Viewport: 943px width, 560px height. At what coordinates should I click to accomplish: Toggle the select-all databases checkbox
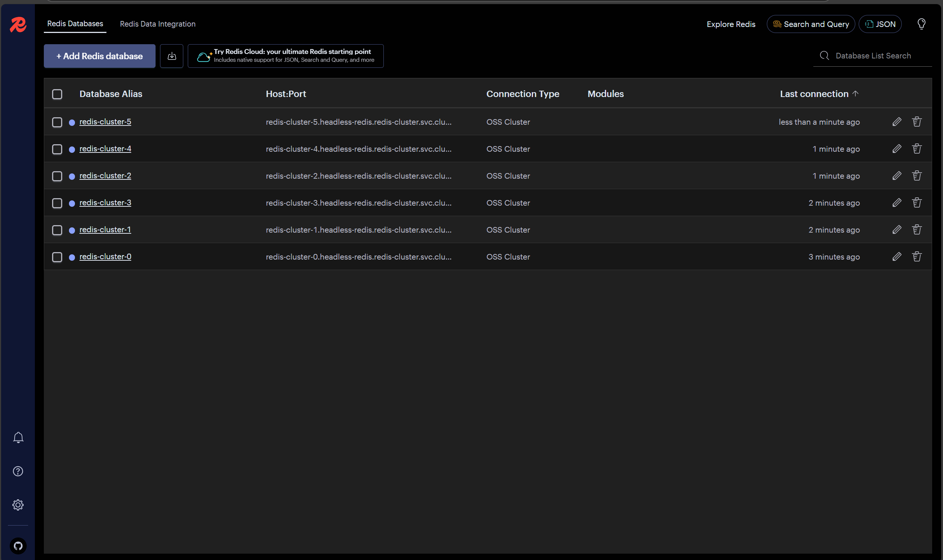point(57,94)
